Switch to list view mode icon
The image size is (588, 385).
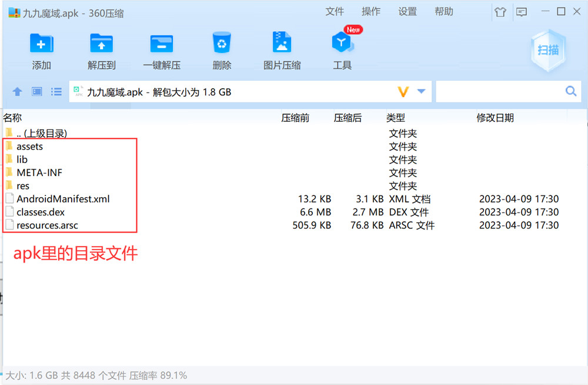[56, 92]
